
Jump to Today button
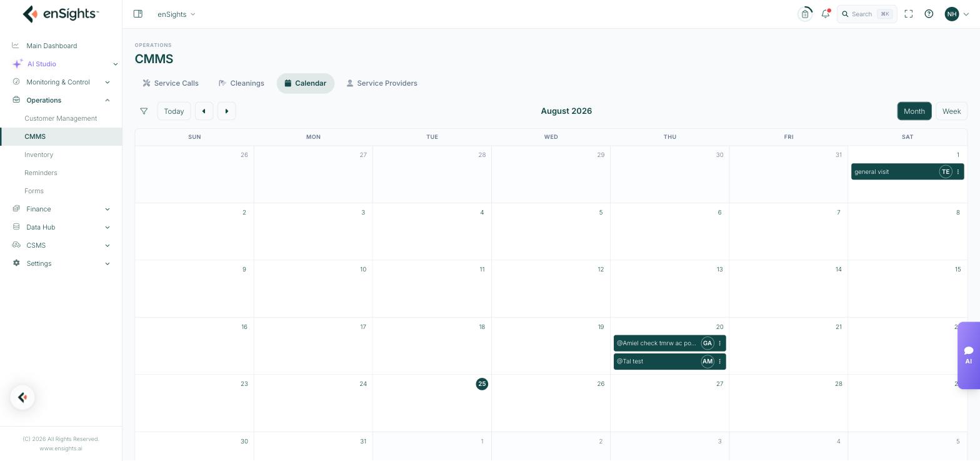coord(174,111)
